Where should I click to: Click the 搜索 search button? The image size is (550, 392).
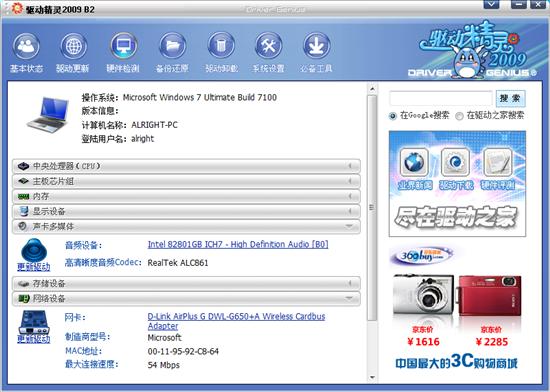tap(510, 98)
